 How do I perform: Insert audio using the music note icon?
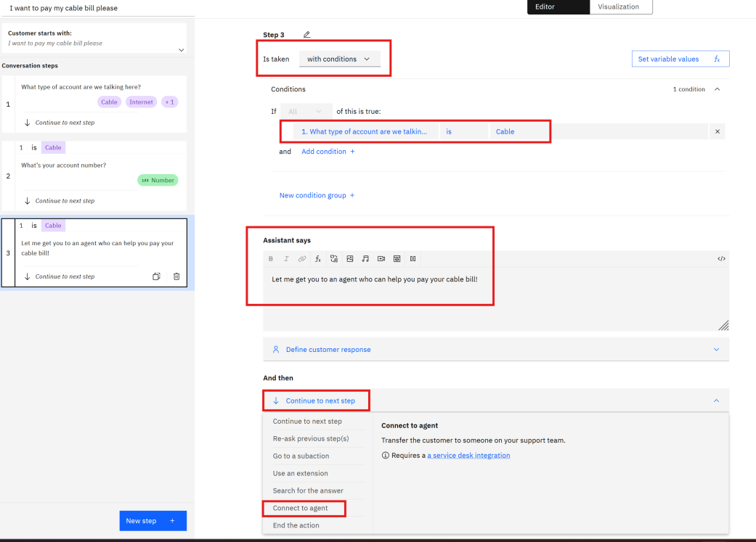click(365, 259)
